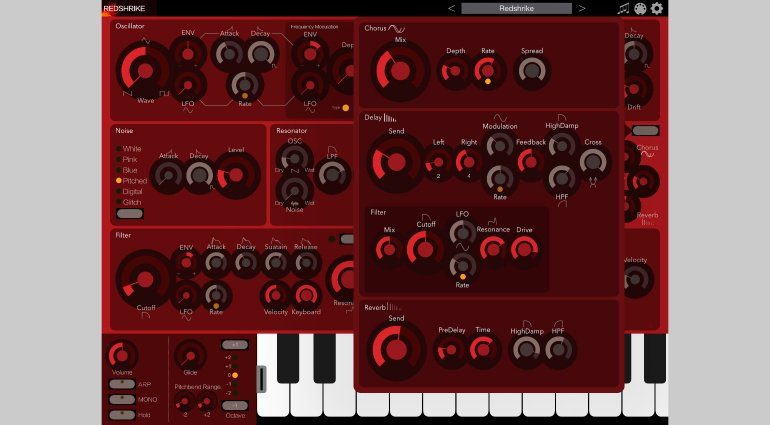Click the Cross ping-pong icon under Cross knob
The image size is (770, 425).
tap(592, 181)
